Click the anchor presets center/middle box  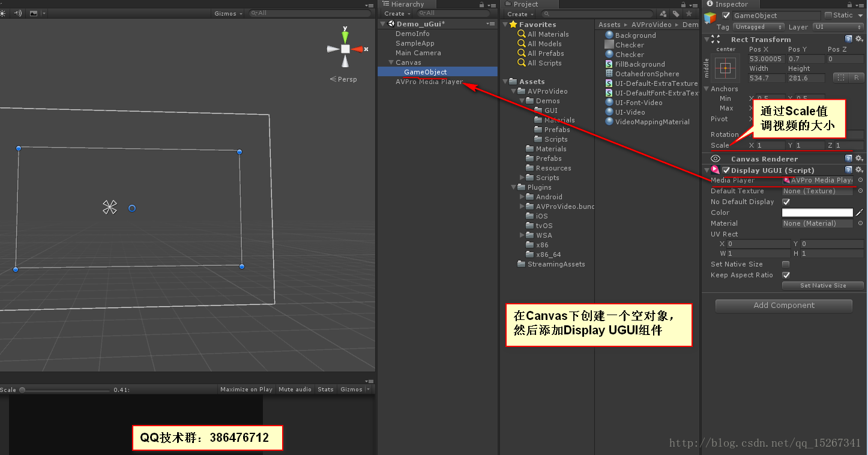coord(726,68)
